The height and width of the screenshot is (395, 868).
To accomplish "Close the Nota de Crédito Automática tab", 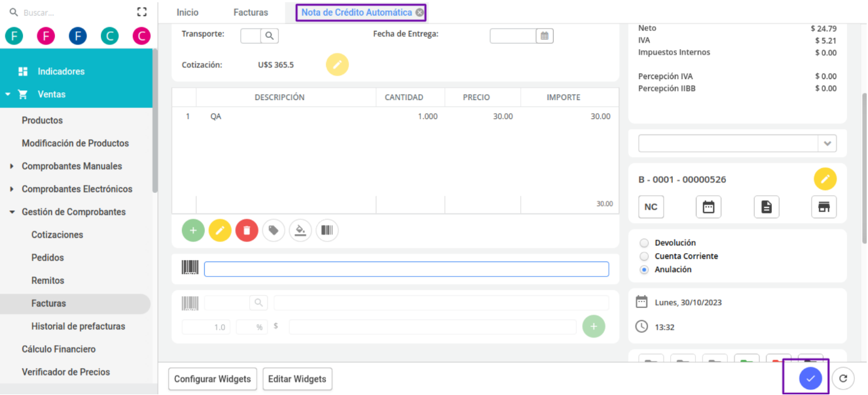I will (420, 12).
